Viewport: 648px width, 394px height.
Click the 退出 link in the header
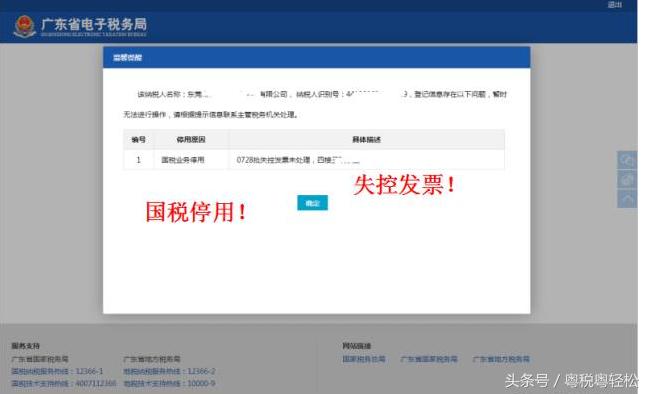click(615, 5)
